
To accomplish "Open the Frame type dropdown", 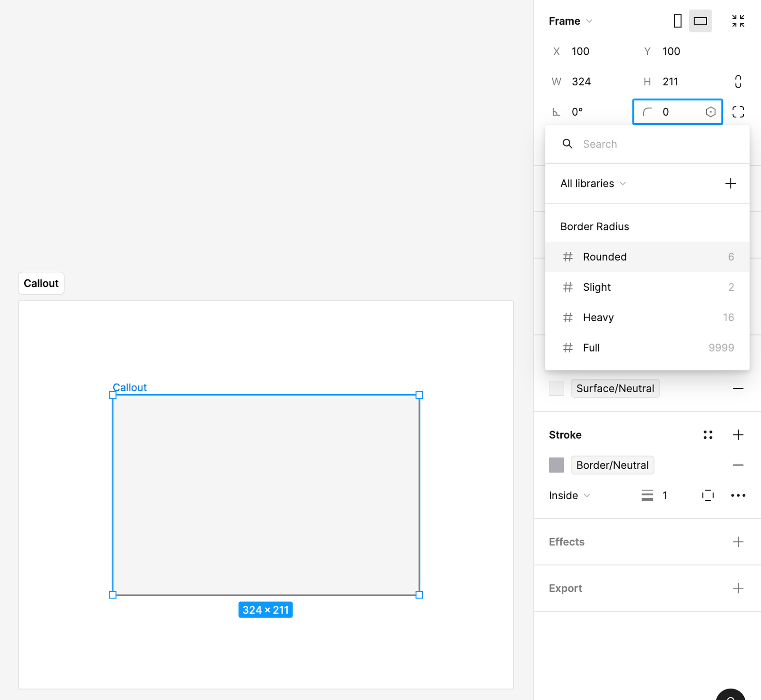I will coord(571,21).
